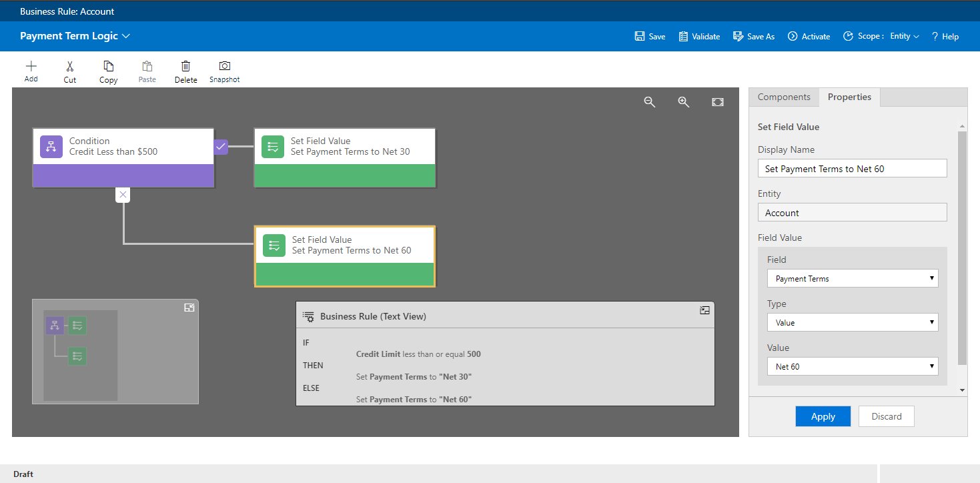
Task: Click the Properties panel vertical scrollbar
Action: 962,247
